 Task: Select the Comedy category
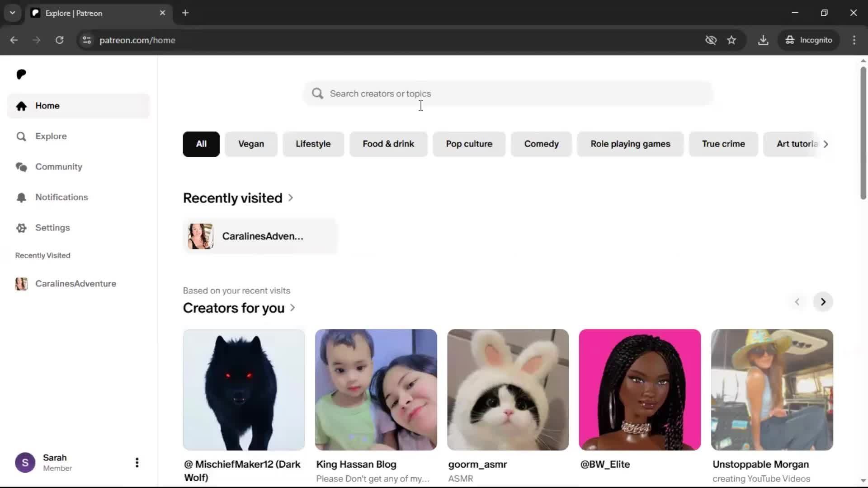click(541, 144)
